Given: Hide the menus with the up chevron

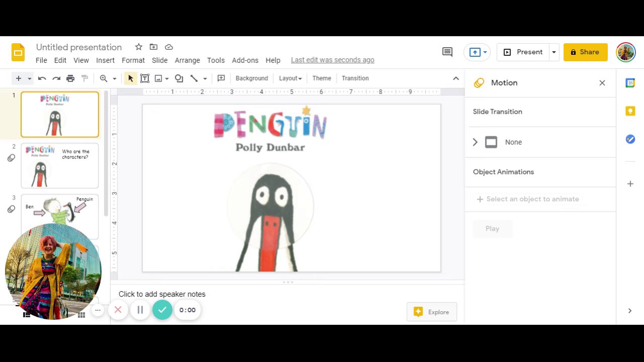Looking at the screenshot, I should click(x=456, y=78).
